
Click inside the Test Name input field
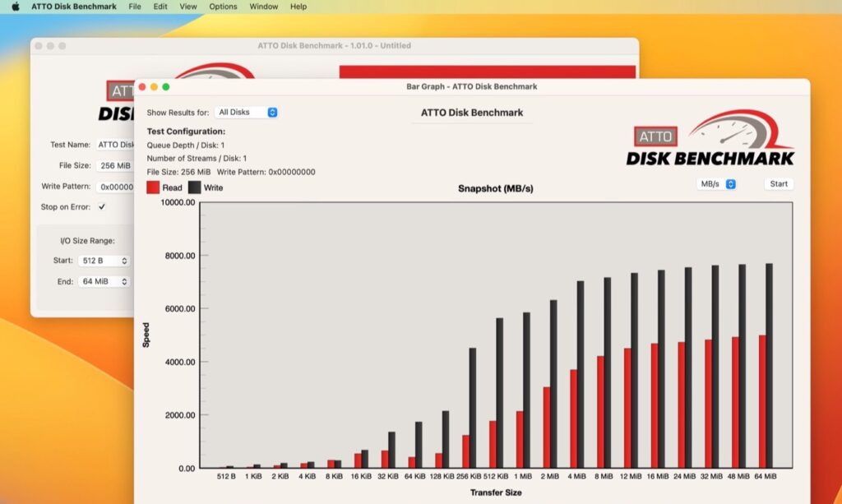click(x=114, y=144)
